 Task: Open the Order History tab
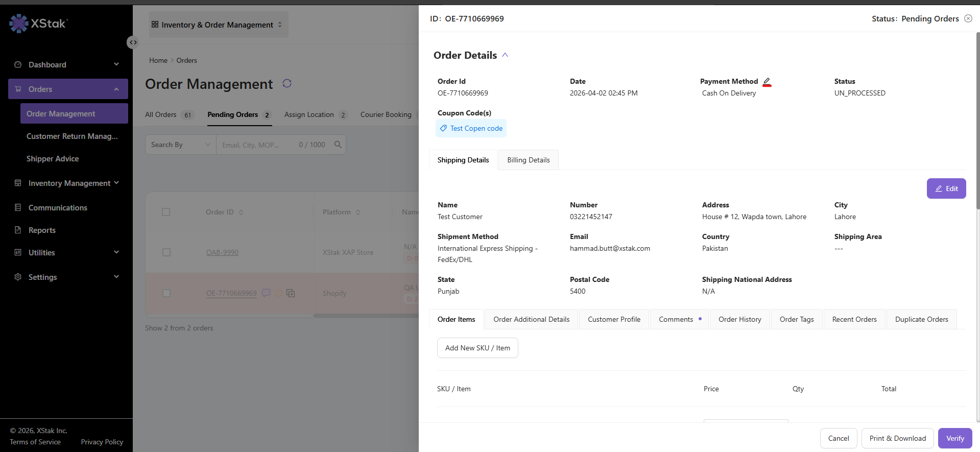tap(739, 319)
